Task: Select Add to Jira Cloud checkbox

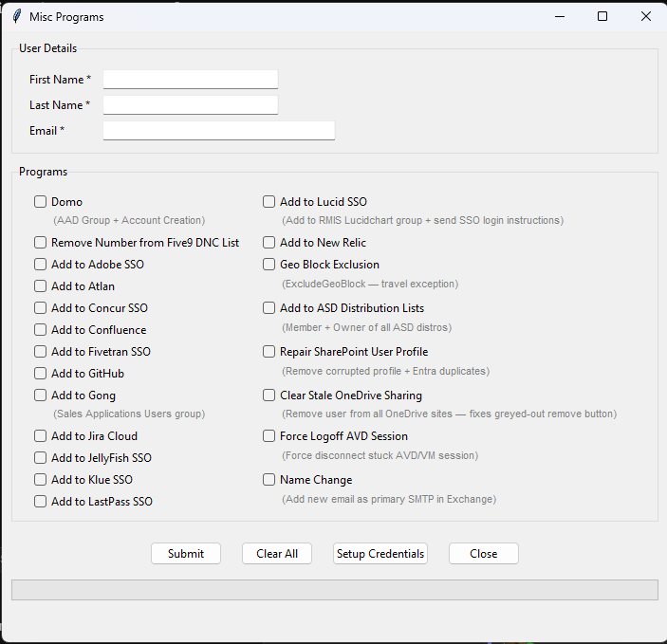Action: tap(41, 436)
